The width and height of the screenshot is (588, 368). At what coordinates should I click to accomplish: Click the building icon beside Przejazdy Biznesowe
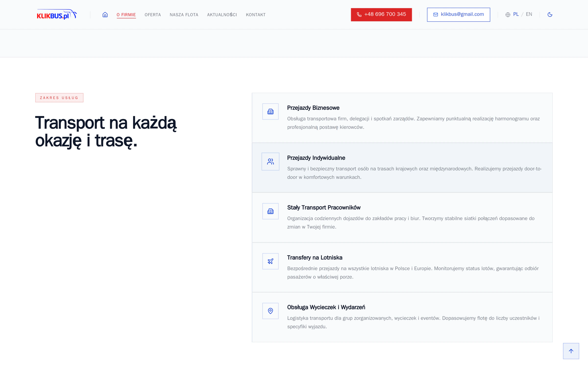[270, 112]
